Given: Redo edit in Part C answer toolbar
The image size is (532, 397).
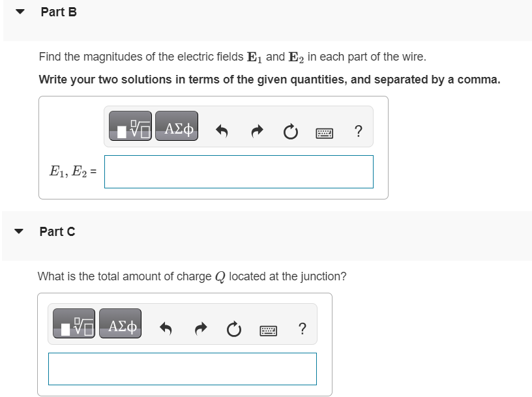Looking at the screenshot, I should tap(201, 329).
